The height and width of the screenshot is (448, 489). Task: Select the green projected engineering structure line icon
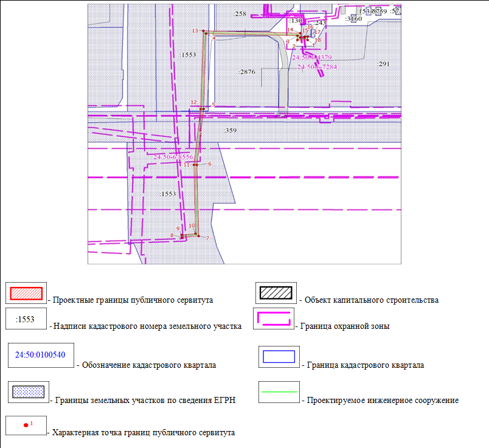pos(278,392)
